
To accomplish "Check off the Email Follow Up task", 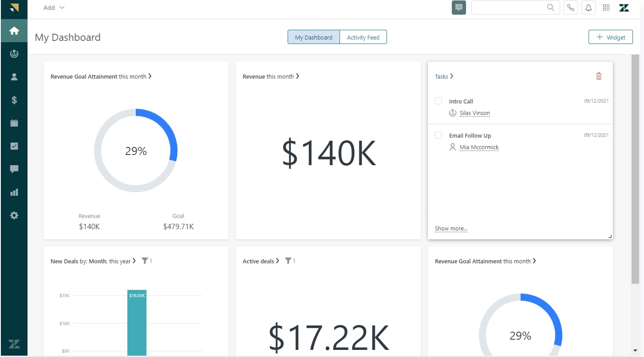I will pos(438,135).
